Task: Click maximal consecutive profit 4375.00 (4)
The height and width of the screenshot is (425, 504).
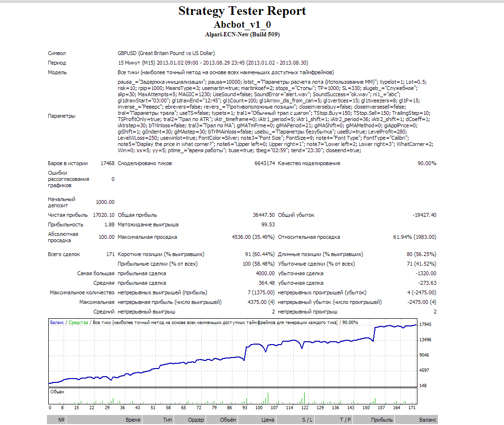Action: pos(261,302)
